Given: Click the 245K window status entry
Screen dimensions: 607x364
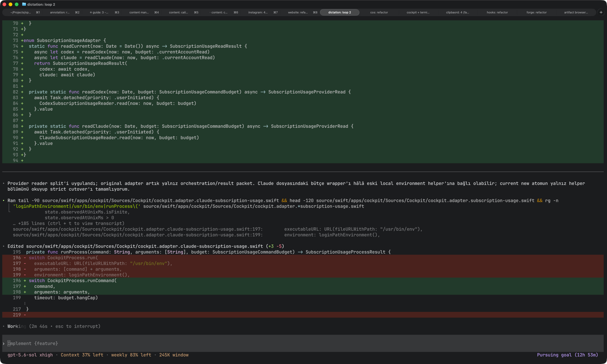Looking at the screenshot, I should click(174, 355).
